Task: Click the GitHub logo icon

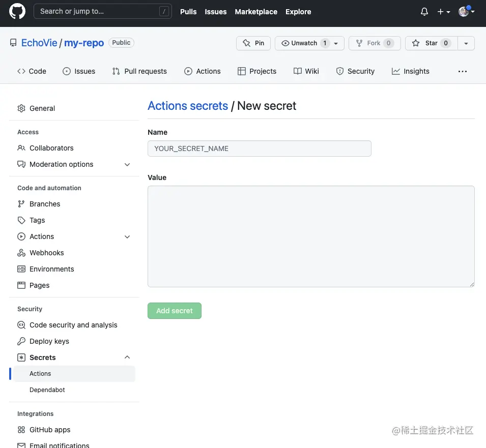Action: coord(17,12)
